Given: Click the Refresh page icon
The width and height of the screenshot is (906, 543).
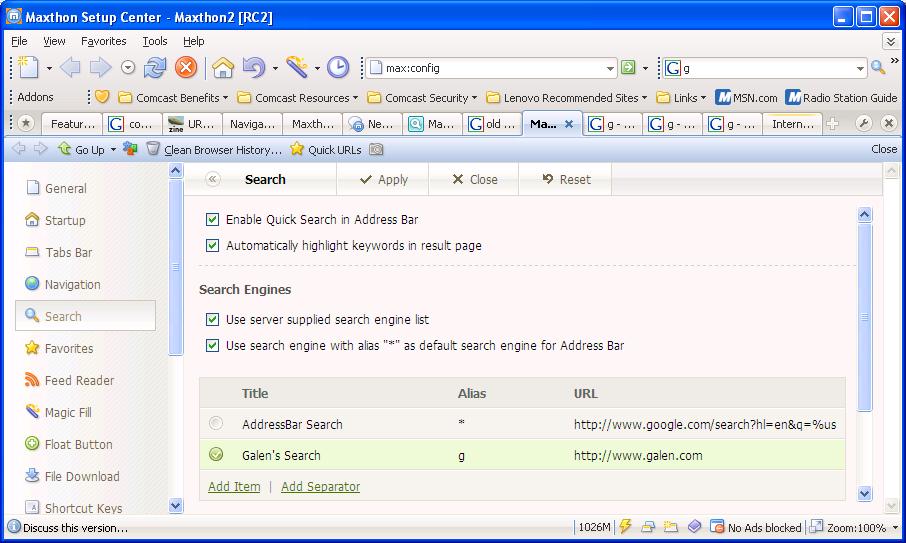Looking at the screenshot, I should click(x=155, y=68).
